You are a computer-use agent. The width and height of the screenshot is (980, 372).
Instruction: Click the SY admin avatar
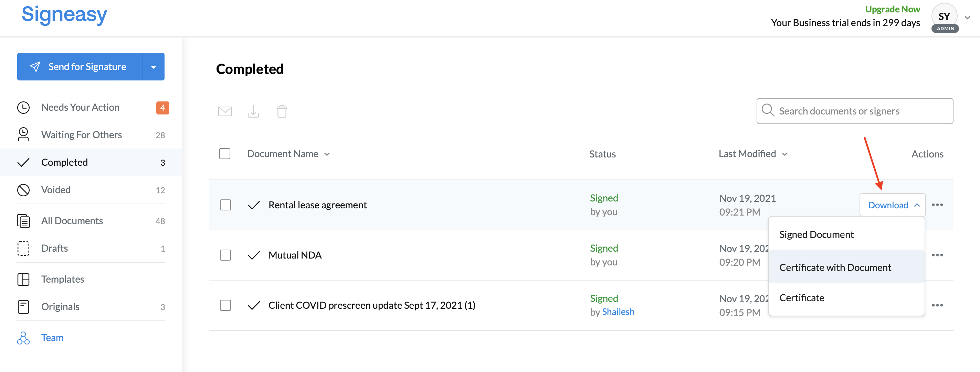[945, 18]
